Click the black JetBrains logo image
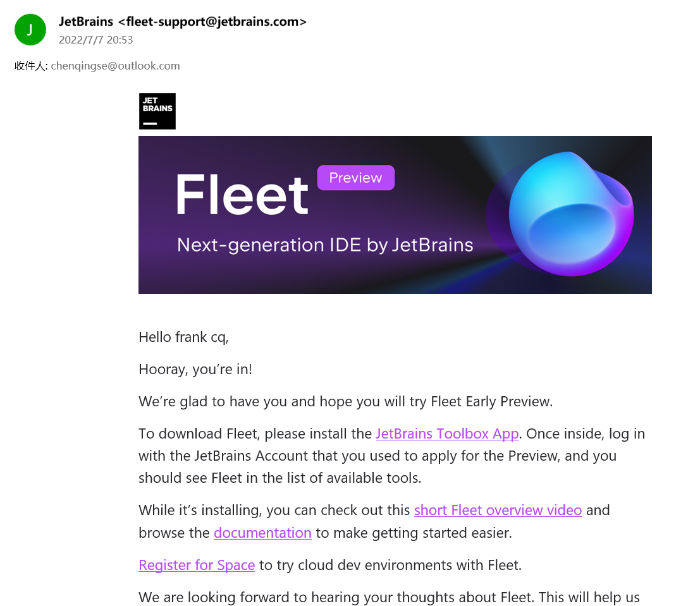The width and height of the screenshot is (700, 606). click(157, 111)
